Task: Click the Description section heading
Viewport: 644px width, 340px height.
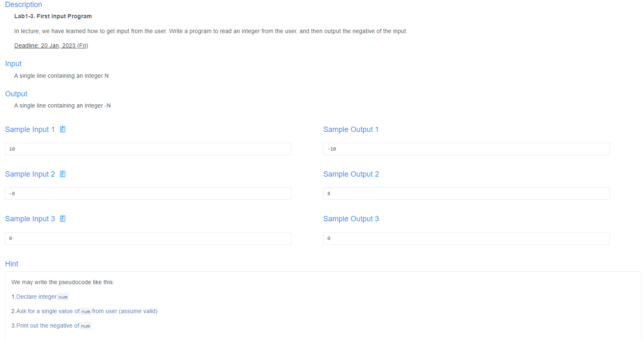Action: [23, 5]
